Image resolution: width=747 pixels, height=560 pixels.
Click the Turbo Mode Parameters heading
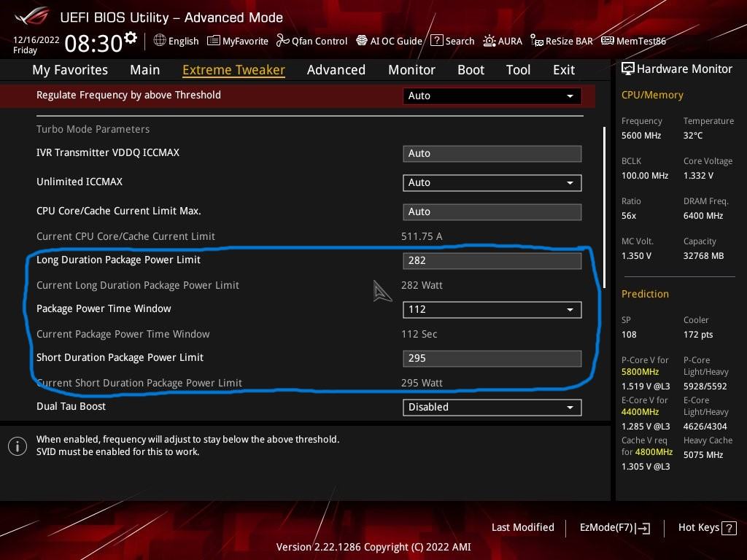point(93,130)
